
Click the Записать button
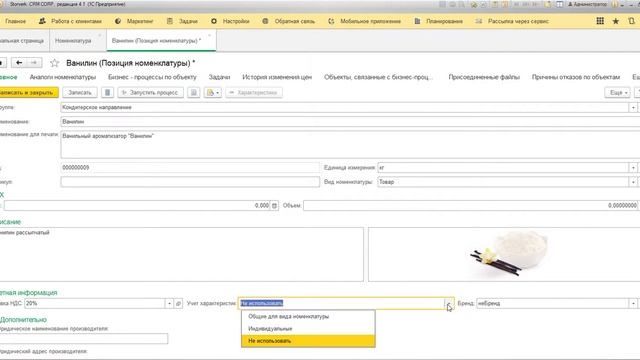point(80,93)
